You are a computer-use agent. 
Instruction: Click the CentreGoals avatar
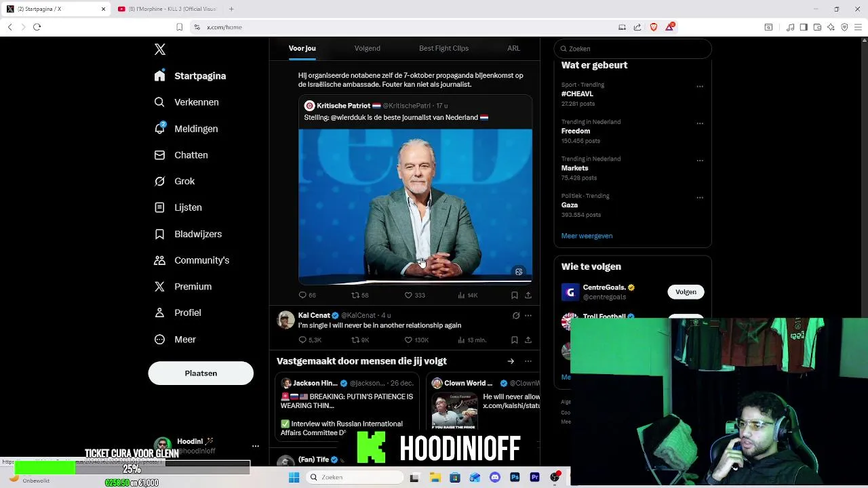[570, 292]
